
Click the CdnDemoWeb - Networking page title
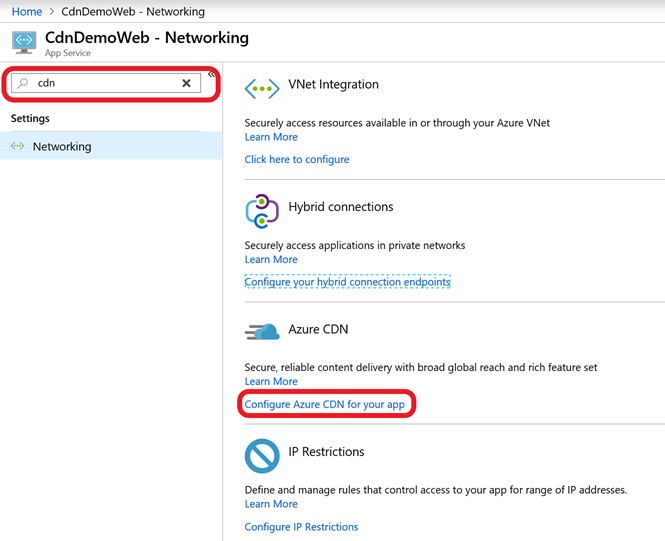point(147,38)
